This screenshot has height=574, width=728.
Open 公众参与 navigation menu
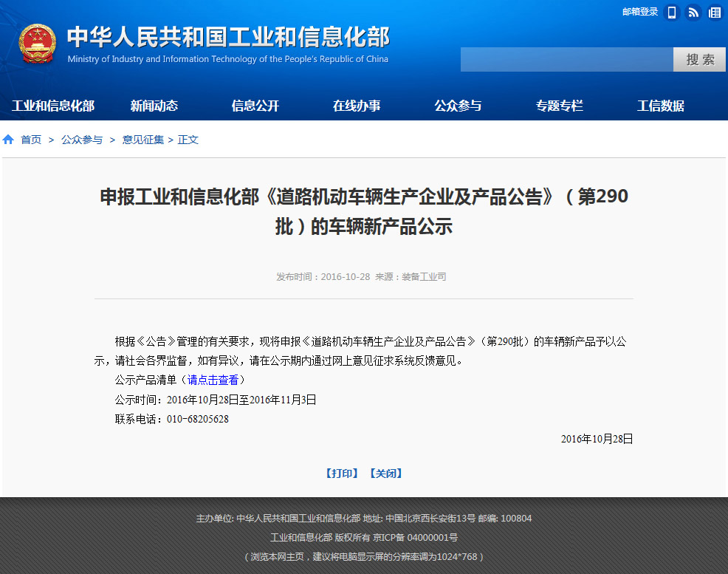coord(458,106)
